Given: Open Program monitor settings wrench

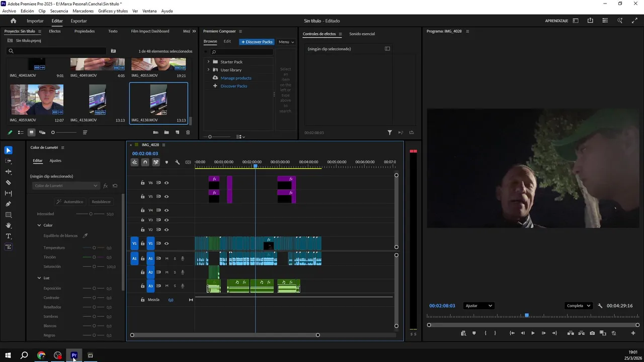Looking at the screenshot, I should pyautogui.click(x=600, y=306).
